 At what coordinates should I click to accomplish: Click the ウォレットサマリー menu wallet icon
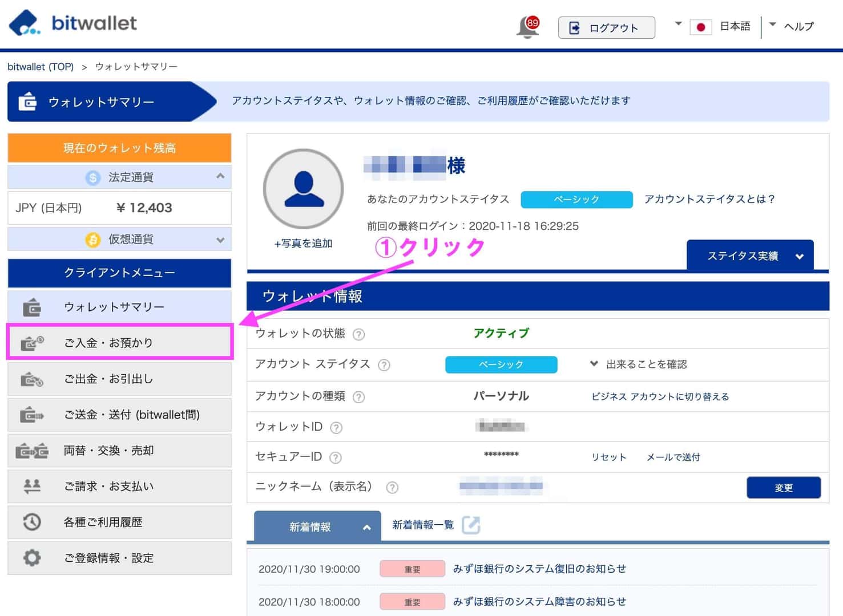click(32, 307)
